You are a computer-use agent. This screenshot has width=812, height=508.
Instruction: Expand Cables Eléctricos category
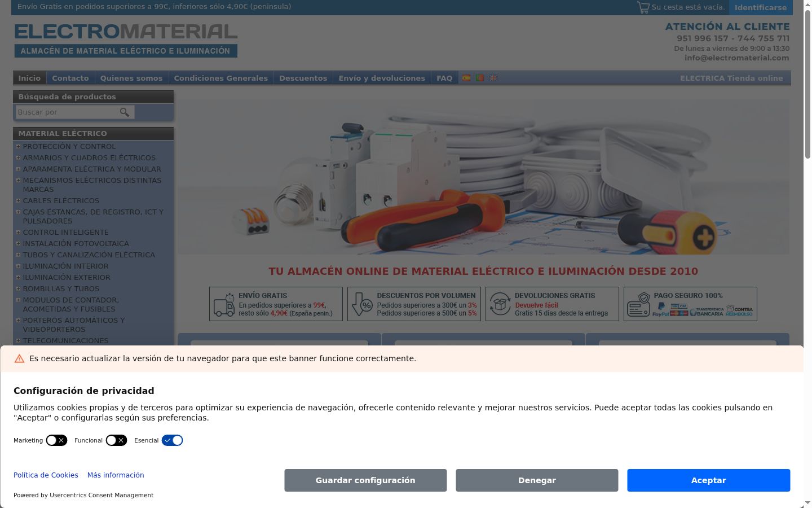click(18, 200)
